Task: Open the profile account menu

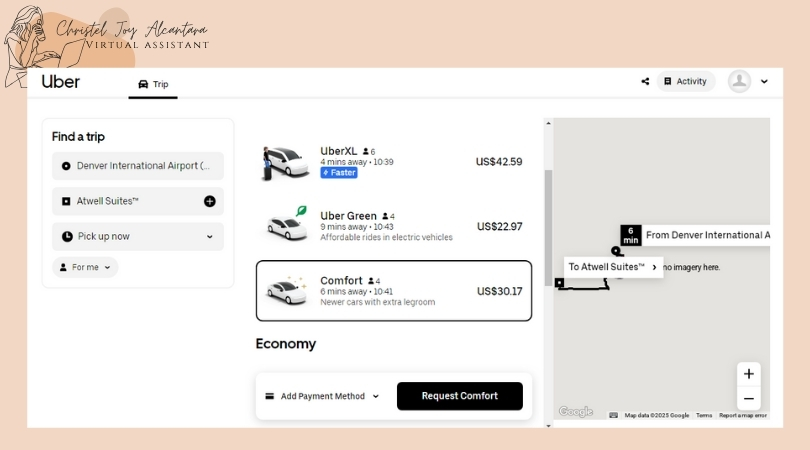Action: 748,82
